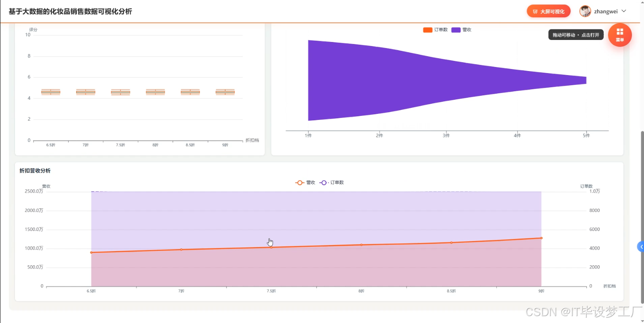Click the 1.0万 order-count axis value
The width and height of the screenshot is (644, 323).
click(594, 191)
